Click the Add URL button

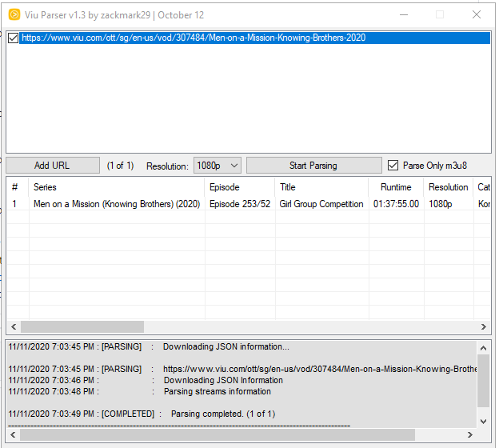(x=53, y=166)
